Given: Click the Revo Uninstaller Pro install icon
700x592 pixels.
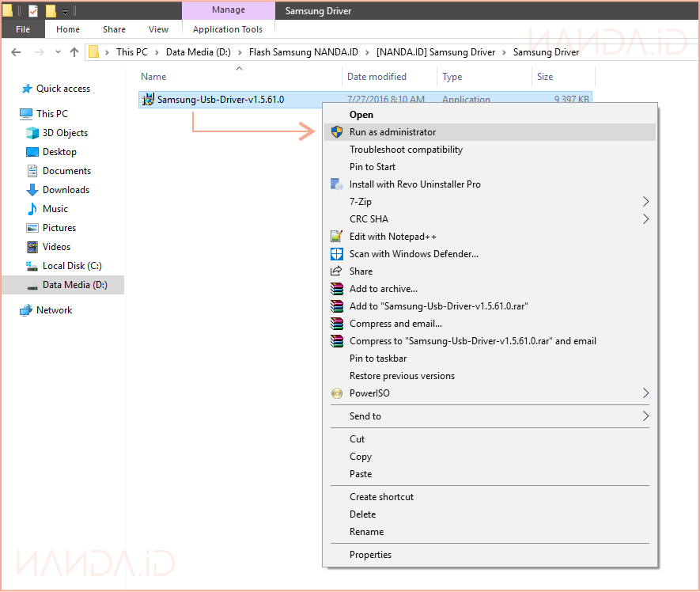Looking at the screenshot, I should tap(336, 184).
